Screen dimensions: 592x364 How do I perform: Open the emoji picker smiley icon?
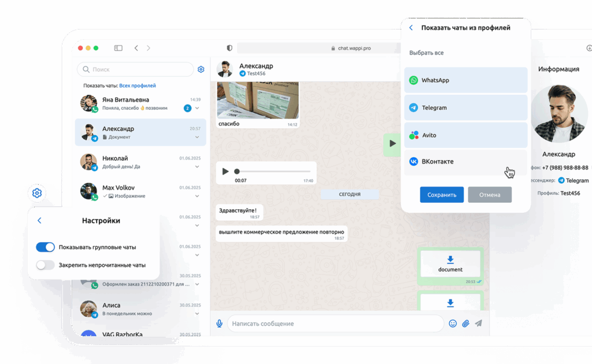[453, 323]
